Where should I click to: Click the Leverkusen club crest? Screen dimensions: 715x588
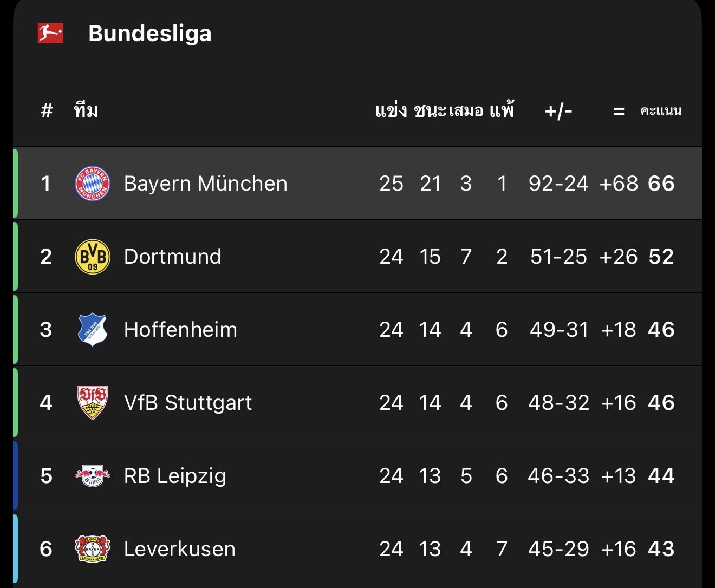point(92,549)
